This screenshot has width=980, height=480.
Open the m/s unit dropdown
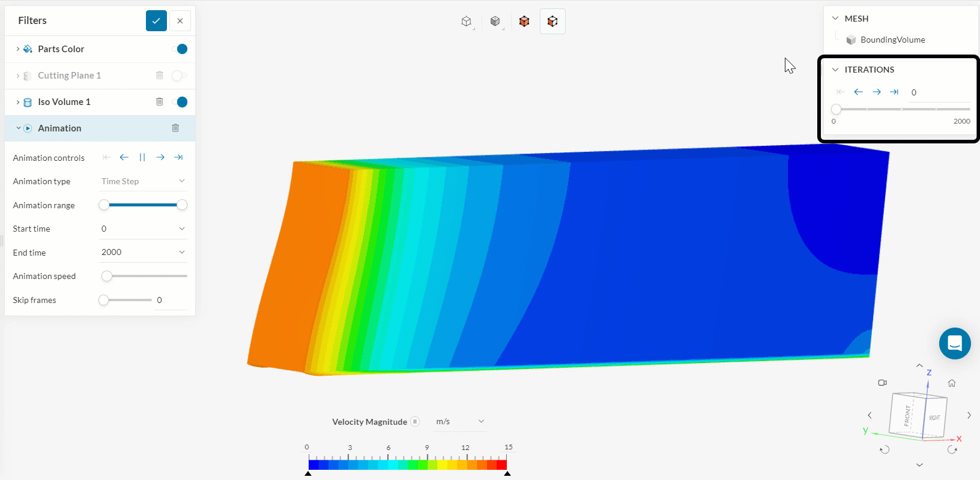[460, 422]
